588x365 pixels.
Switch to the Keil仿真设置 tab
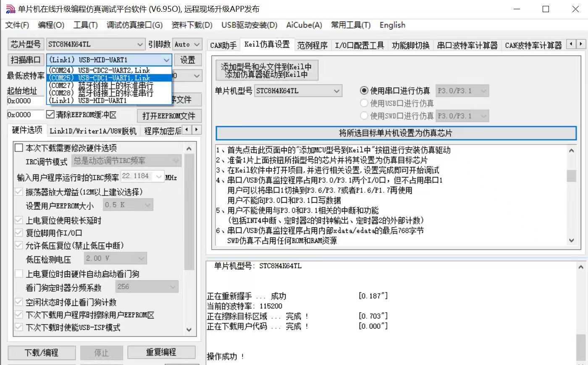267,44
